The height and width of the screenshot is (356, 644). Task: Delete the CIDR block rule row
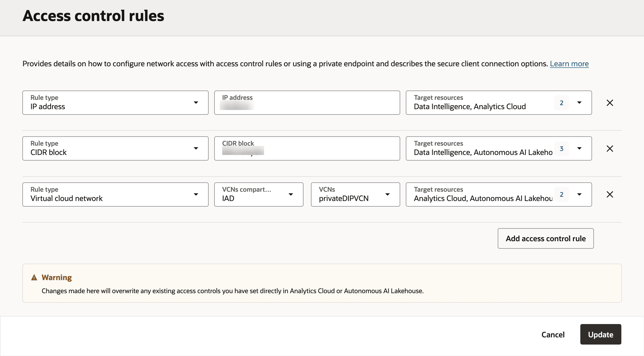tap(610, 149)
